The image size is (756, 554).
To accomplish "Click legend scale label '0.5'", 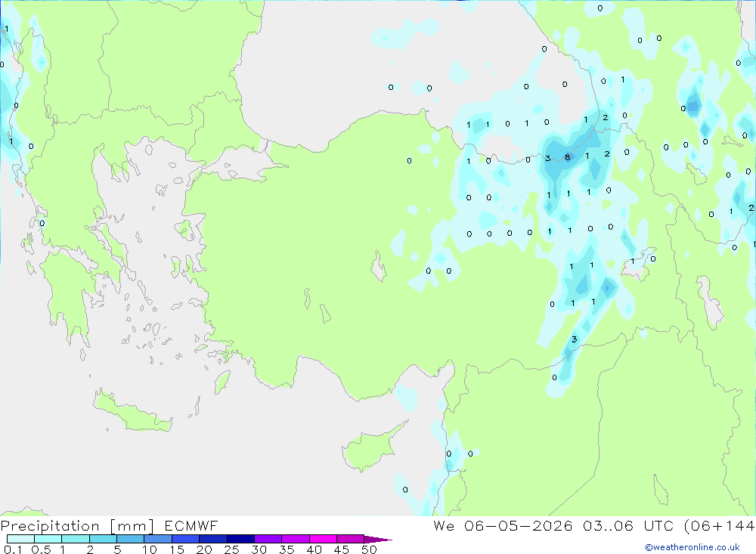I will tap(41, 549).
